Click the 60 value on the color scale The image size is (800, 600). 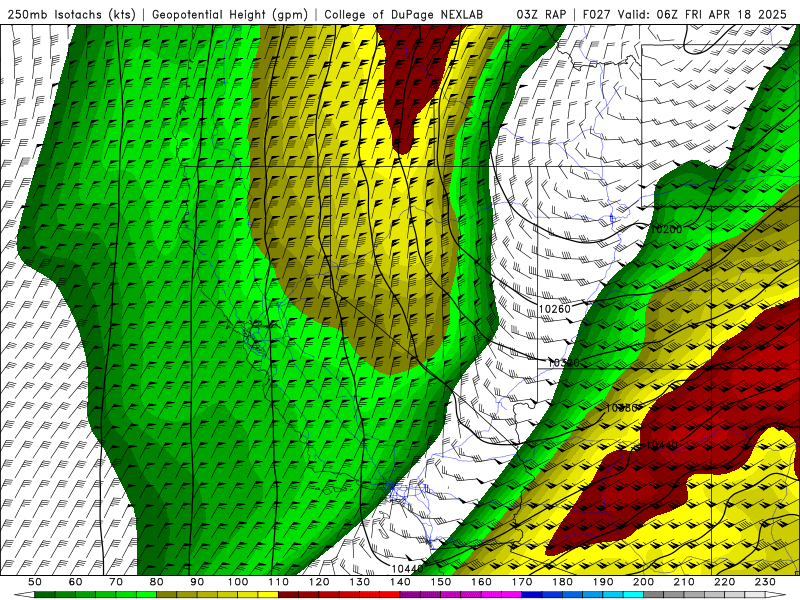click(76, 582)
